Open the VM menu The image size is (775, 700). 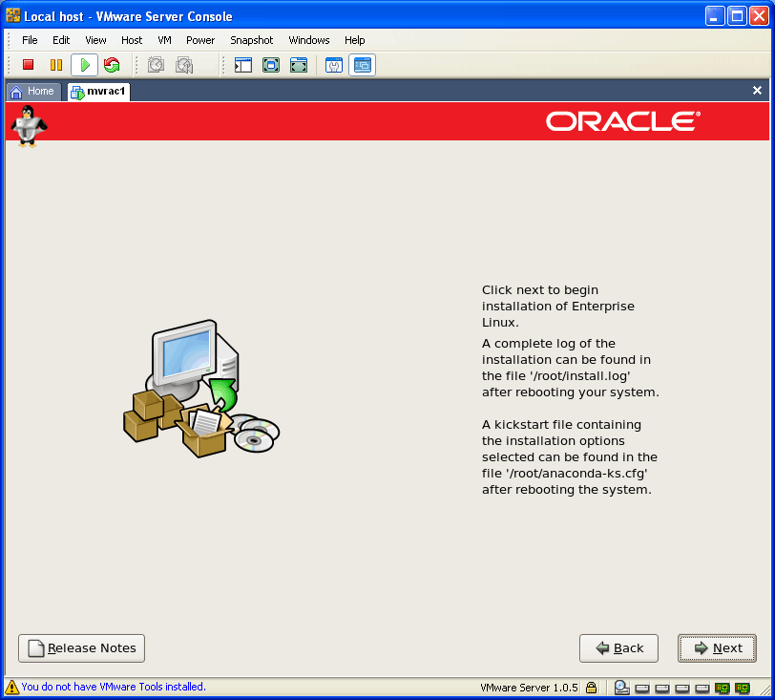[164, 40]
